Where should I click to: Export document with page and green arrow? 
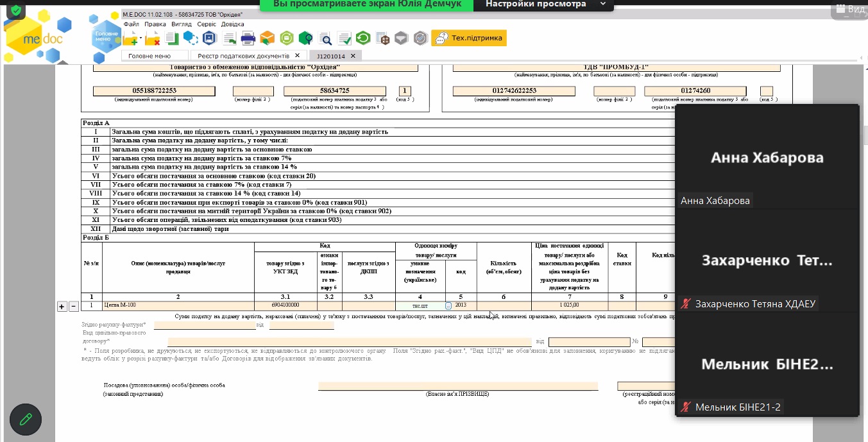point(229,38)
